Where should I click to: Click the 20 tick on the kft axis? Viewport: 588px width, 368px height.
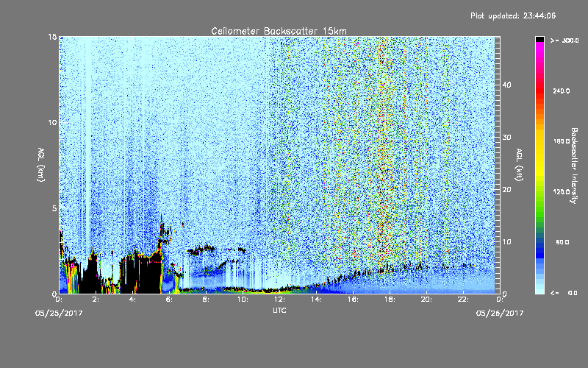coord(506,189)
